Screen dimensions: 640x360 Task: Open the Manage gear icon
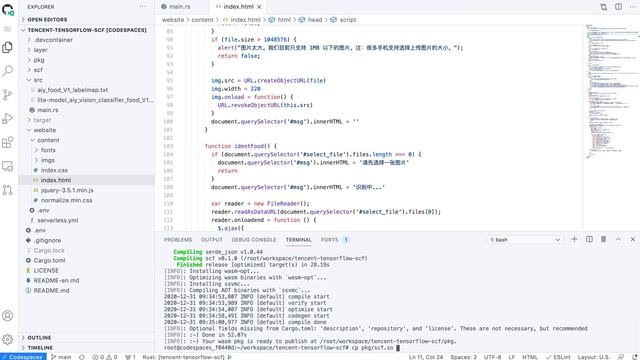[7, 339]
